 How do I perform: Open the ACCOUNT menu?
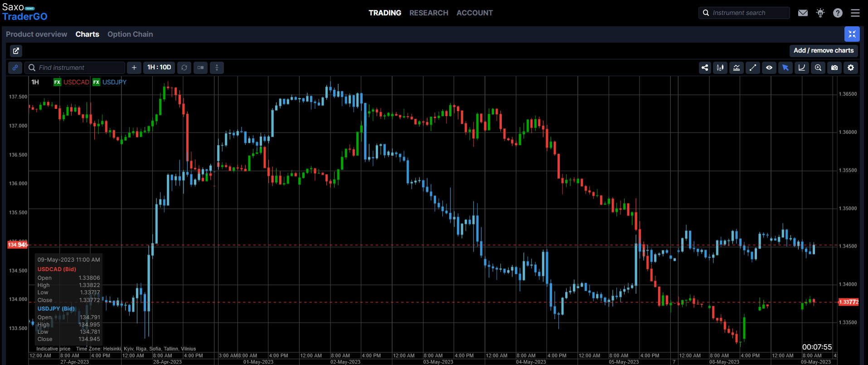click(475, 13)
